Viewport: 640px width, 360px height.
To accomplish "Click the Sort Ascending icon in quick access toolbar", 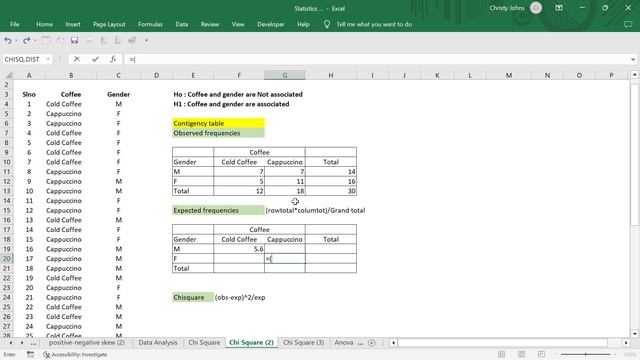I will click(x=103, y=40).
